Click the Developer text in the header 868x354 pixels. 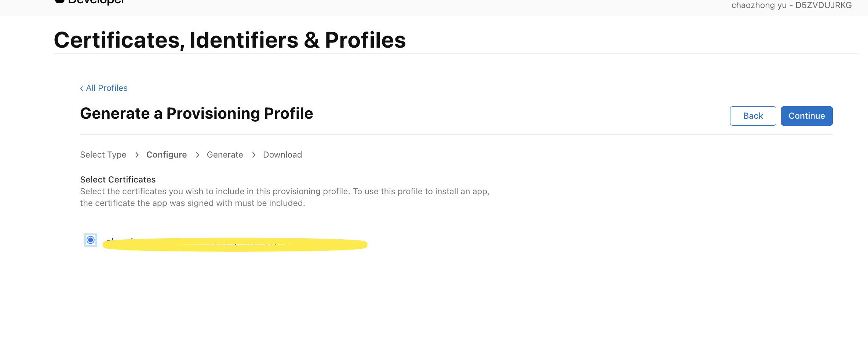click(96, 2)
